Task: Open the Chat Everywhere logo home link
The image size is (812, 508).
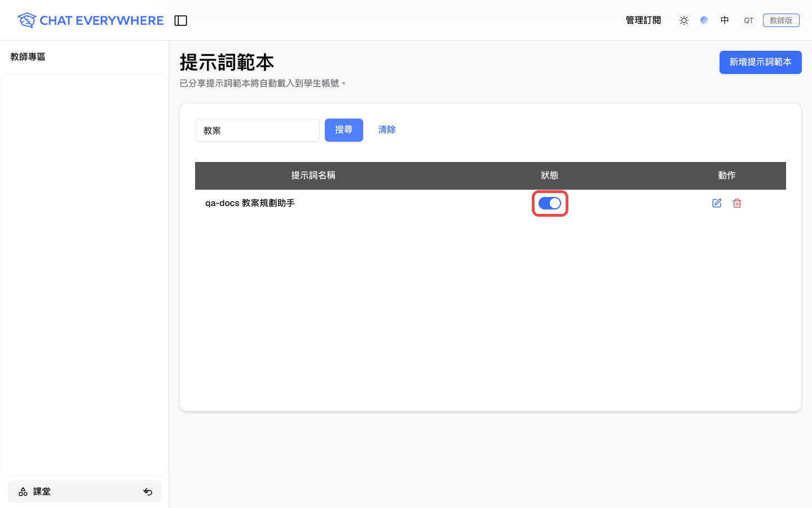Action: pyautogui.click(x=90, y=20)
